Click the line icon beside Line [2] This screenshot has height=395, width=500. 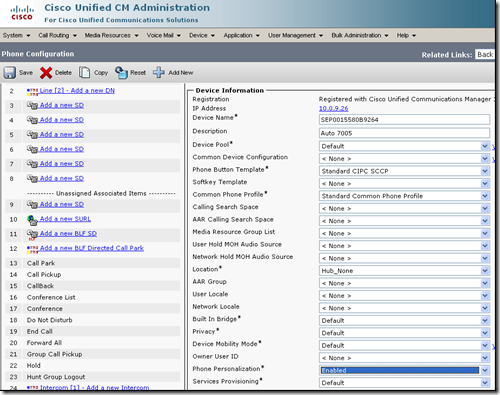[x=32, y=91]
